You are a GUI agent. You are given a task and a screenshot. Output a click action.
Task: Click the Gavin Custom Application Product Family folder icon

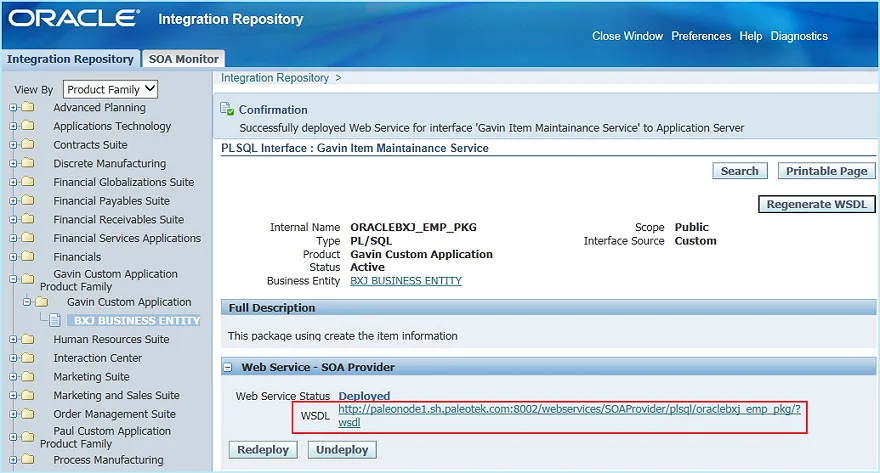(28, 279)
